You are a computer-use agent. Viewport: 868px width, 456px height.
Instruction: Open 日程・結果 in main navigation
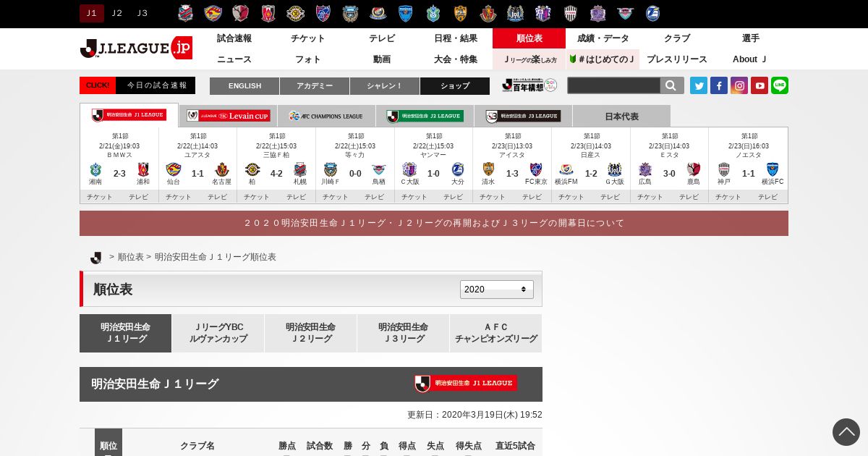456,38
